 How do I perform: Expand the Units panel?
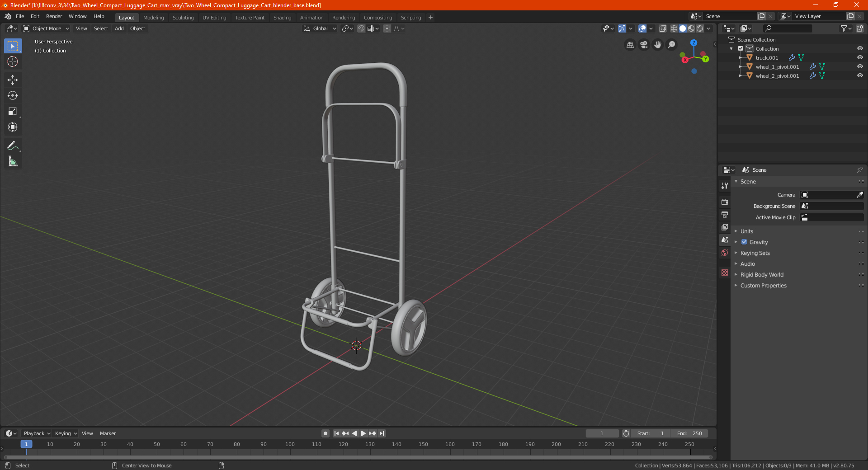click(x=746, y=231)
